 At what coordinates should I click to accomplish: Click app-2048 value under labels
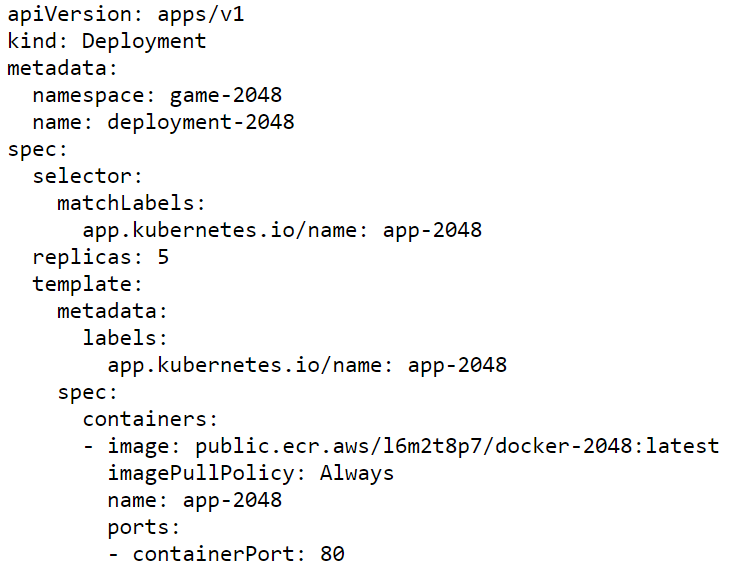pyautogui.click(x=457, y=366)
